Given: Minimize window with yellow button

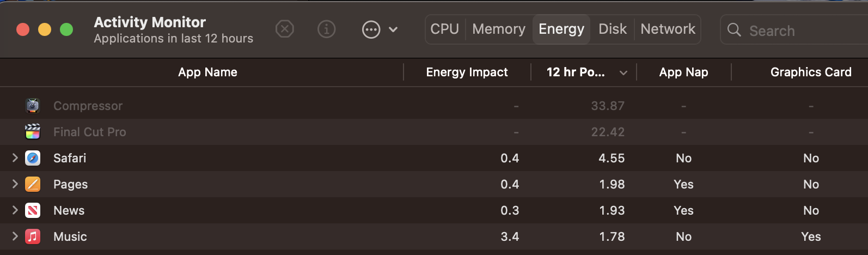Looking at the screenshot, I should pyautogui.click(x=45, y=29).
